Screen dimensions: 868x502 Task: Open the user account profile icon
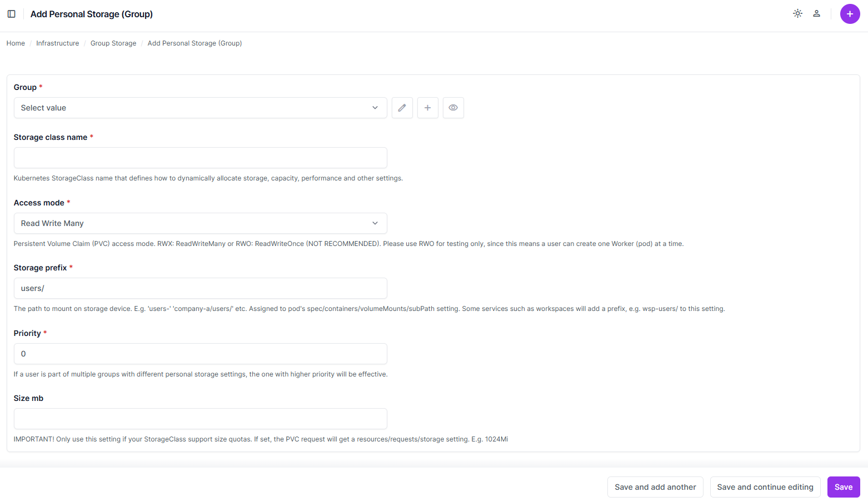(816, 14)
